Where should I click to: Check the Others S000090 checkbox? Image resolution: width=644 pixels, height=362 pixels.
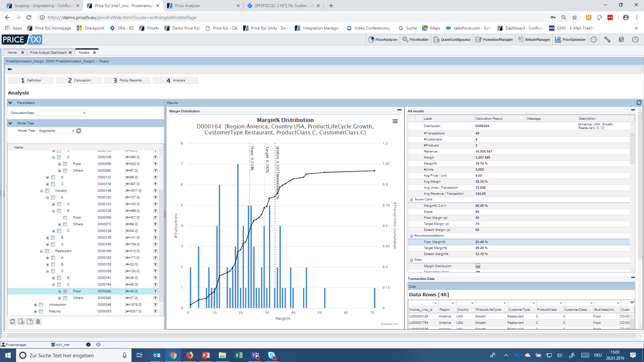65,298
